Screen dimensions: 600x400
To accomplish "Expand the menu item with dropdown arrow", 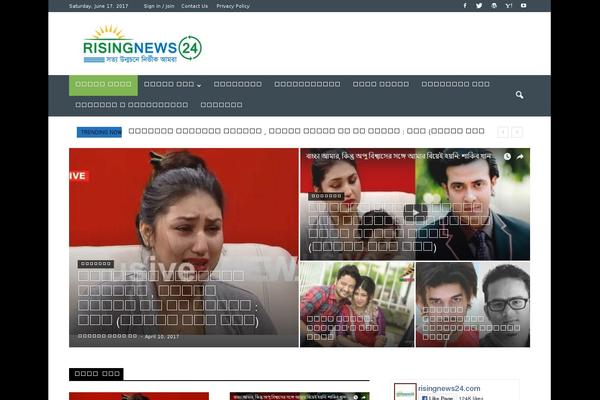I will click(x=172, y=85).
